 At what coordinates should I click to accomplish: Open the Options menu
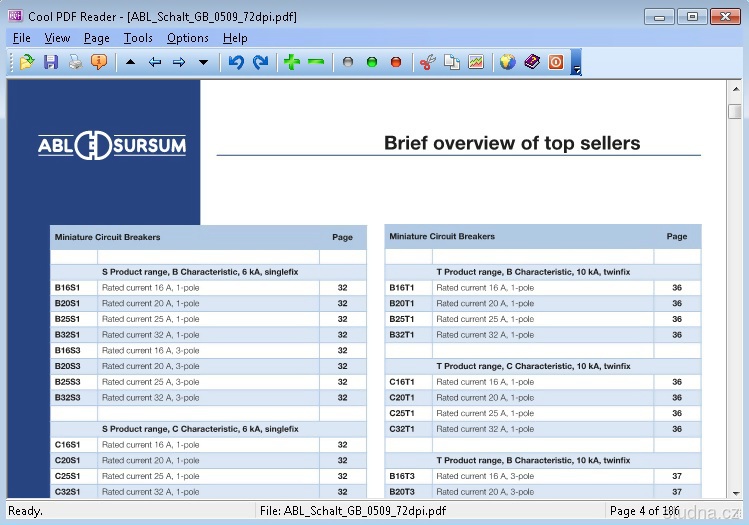(188, 38)
